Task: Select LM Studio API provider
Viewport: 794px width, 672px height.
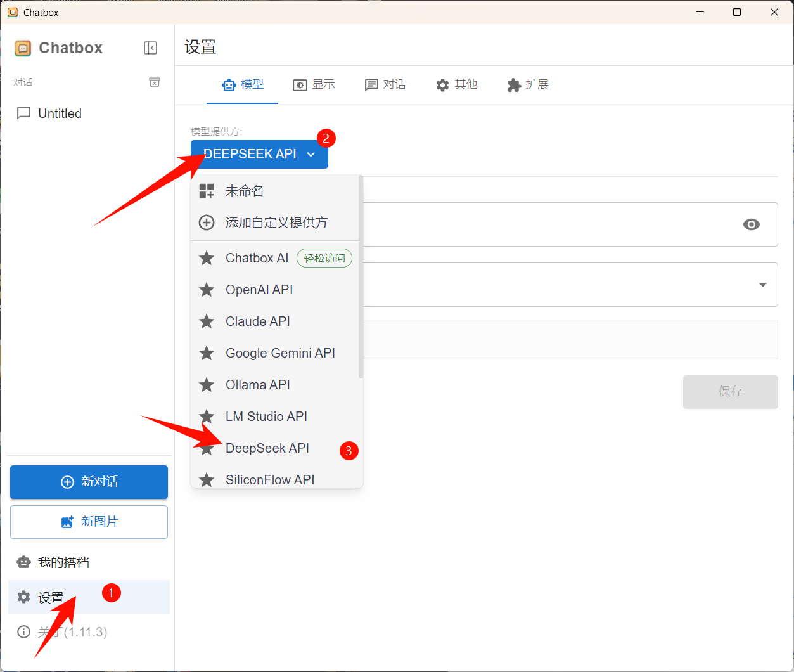Action: (275, 417)
